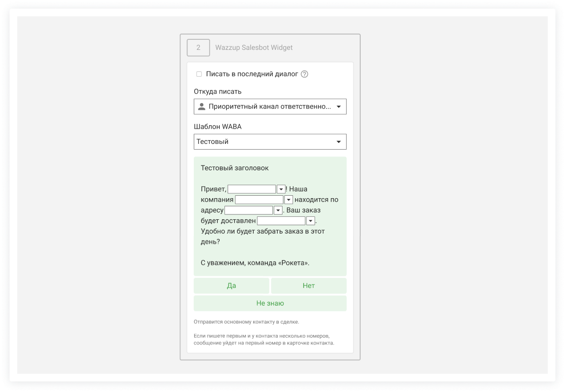Click the step number 2 badge
The width and height of the screenshot is (565, 392).
[198, 48]
